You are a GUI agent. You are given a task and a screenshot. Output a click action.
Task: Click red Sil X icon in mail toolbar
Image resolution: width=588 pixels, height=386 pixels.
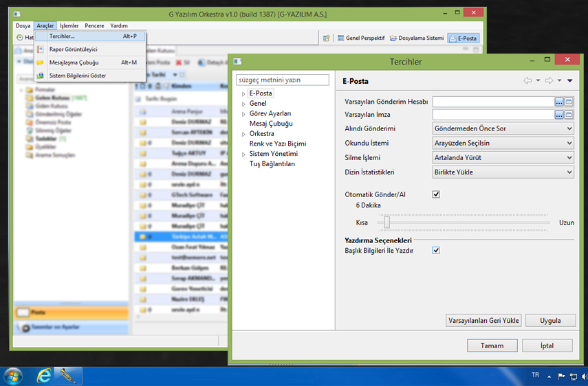(x=179, y=63)
